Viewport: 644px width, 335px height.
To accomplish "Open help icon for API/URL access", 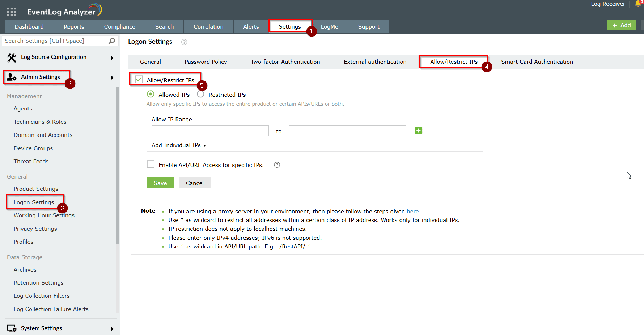I will (277, 165).
